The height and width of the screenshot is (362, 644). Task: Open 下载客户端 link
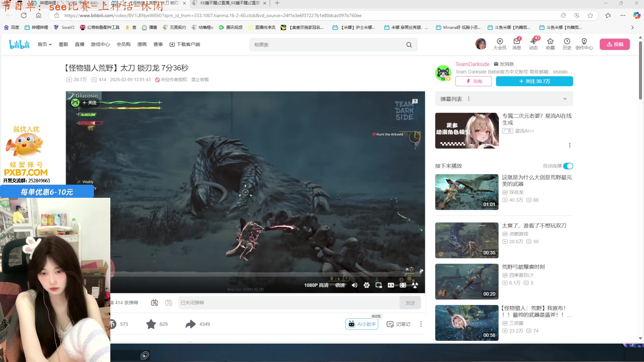pos(185,44)
